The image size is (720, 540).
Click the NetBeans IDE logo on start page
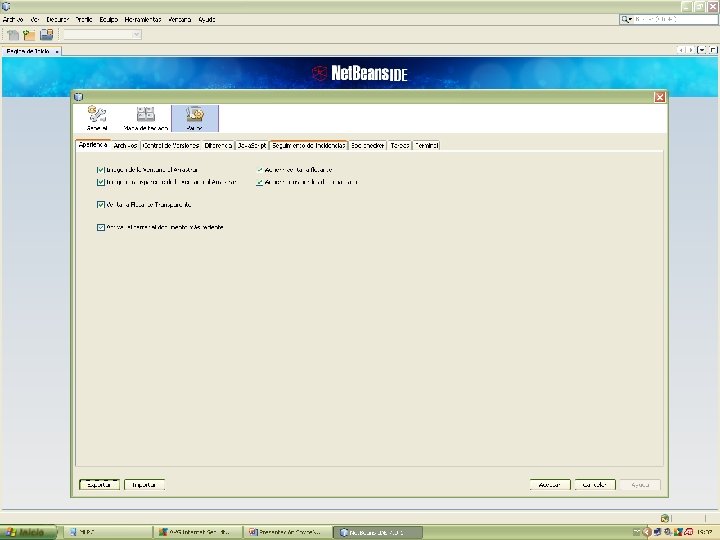pyautogui.click(x=360, y=73)
